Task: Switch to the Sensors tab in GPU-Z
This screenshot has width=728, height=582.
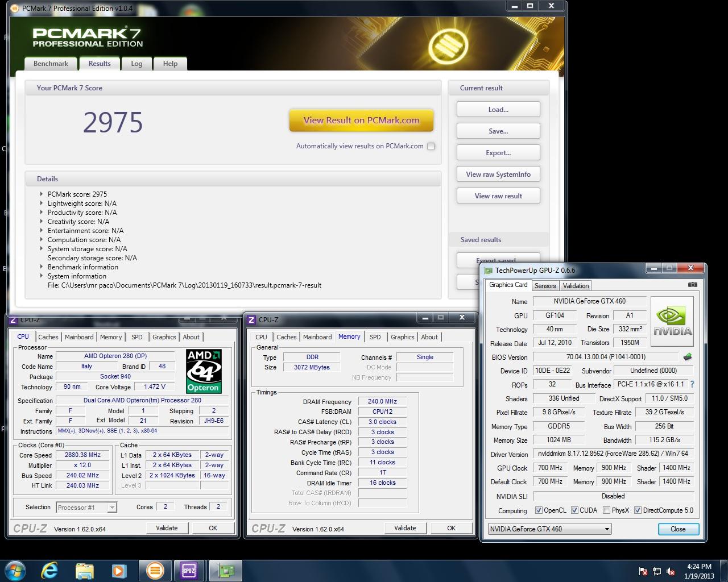Action: pos(545,286)
